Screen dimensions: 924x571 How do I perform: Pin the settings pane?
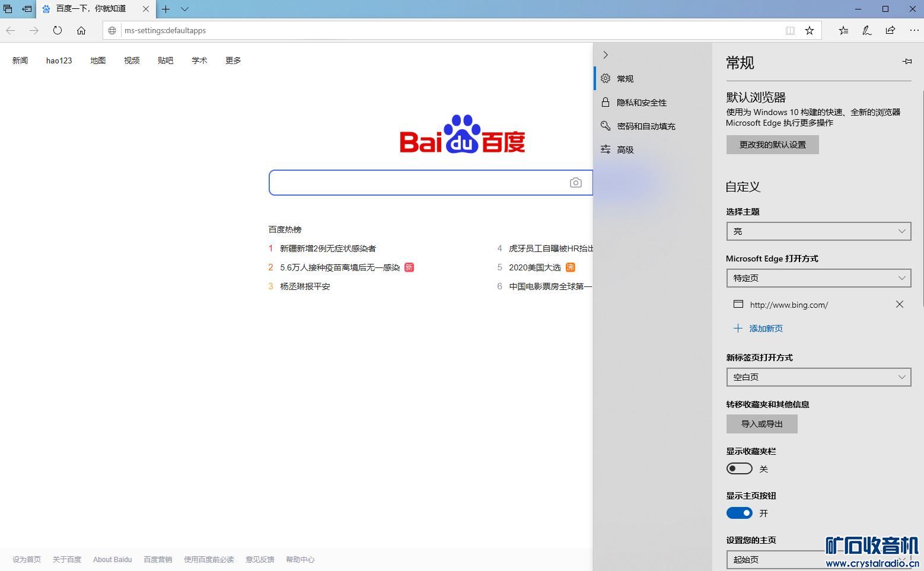pos(907,62)
